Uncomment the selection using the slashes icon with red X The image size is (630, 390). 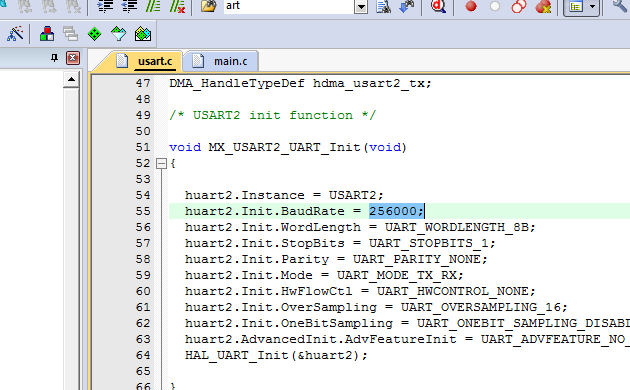[177, 6]
